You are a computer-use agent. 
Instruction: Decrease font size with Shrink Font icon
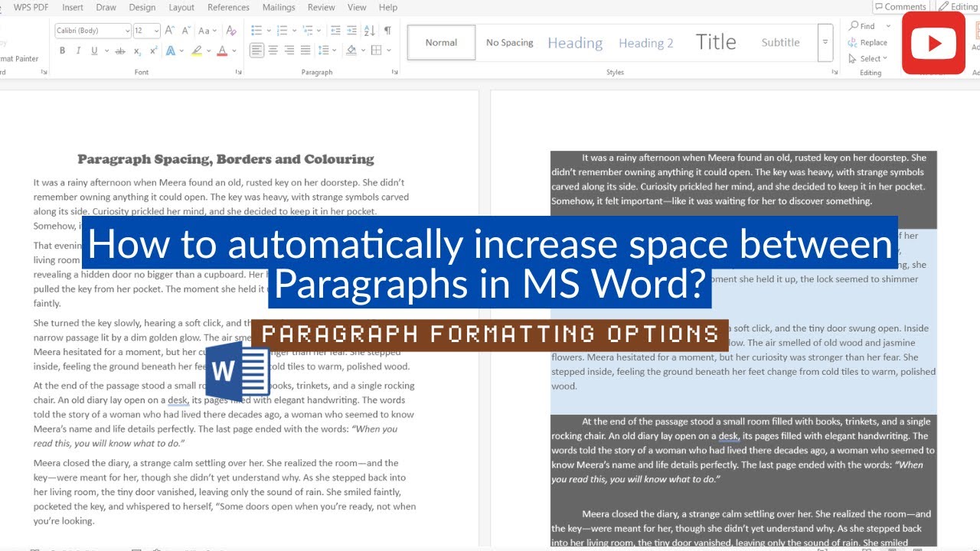pyautogui.click(x=186, y=31)
